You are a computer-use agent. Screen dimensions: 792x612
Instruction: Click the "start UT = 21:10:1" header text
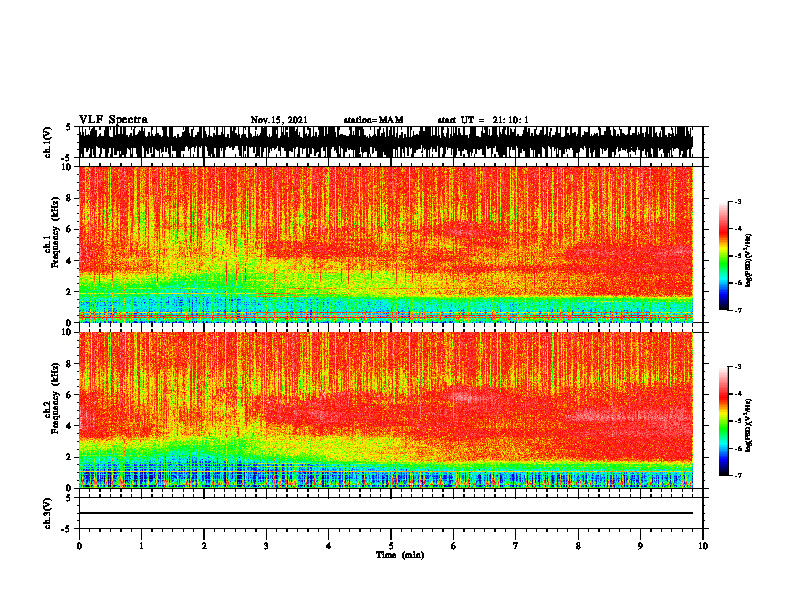pyautogui.click(x=483, y=120)
